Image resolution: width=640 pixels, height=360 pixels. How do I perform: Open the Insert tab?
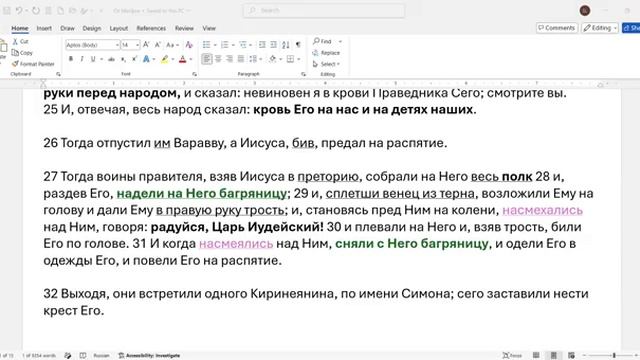(44, 28)
